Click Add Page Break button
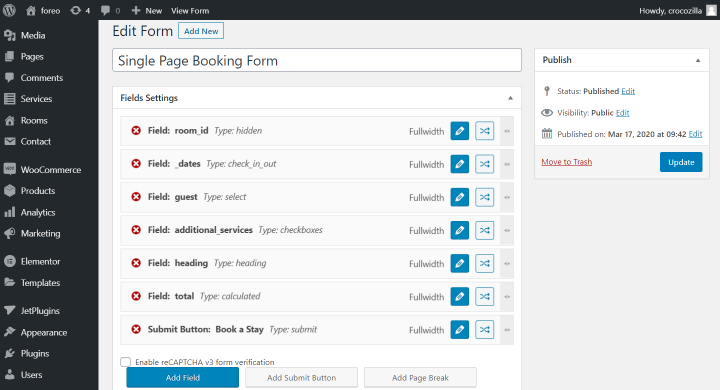 tap(420, 378)
